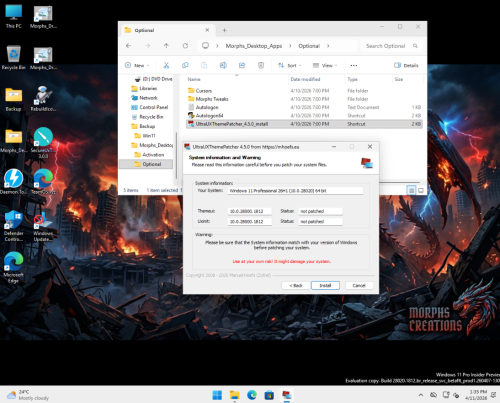Open the View dropdown menu
The height and width of the screenshot is (403, 500).
[x=325, y=65]
